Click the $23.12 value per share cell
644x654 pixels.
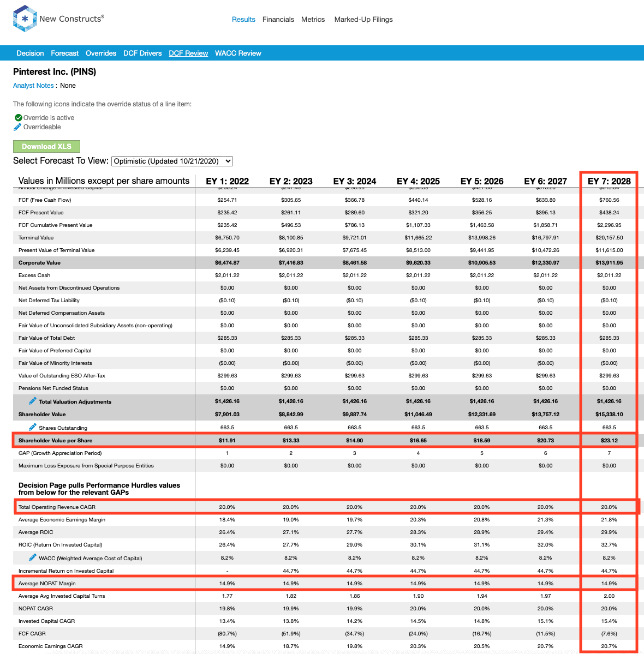[x=610, y=440]
